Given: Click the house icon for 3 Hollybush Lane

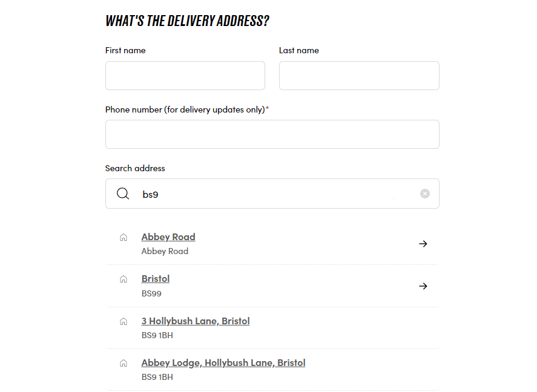Looking at the screenshot, I should 124,321.
